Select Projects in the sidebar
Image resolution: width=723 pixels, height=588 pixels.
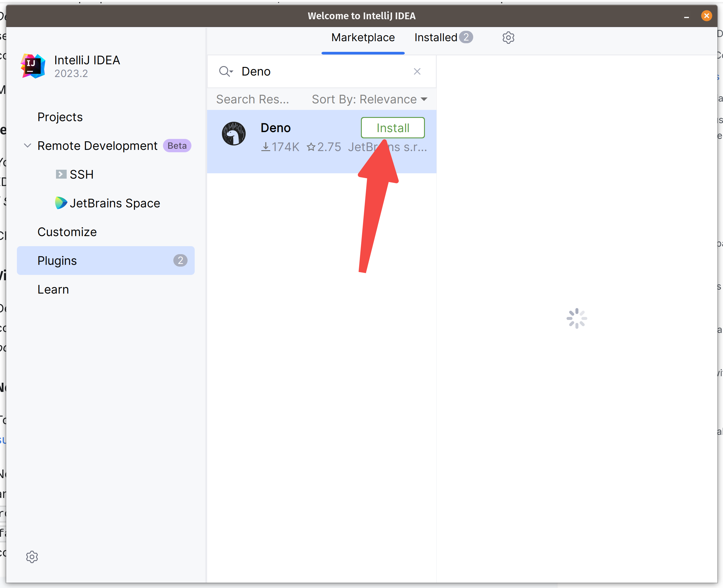(x=60, y=117)
